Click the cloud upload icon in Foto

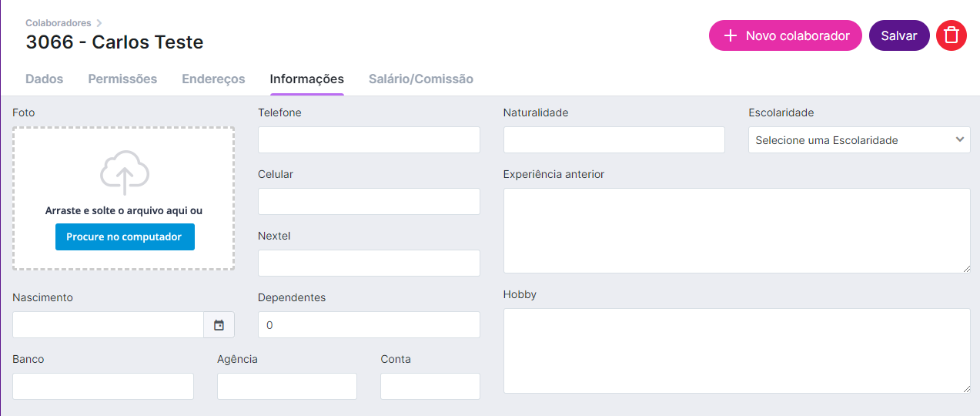tap(124, 173)
